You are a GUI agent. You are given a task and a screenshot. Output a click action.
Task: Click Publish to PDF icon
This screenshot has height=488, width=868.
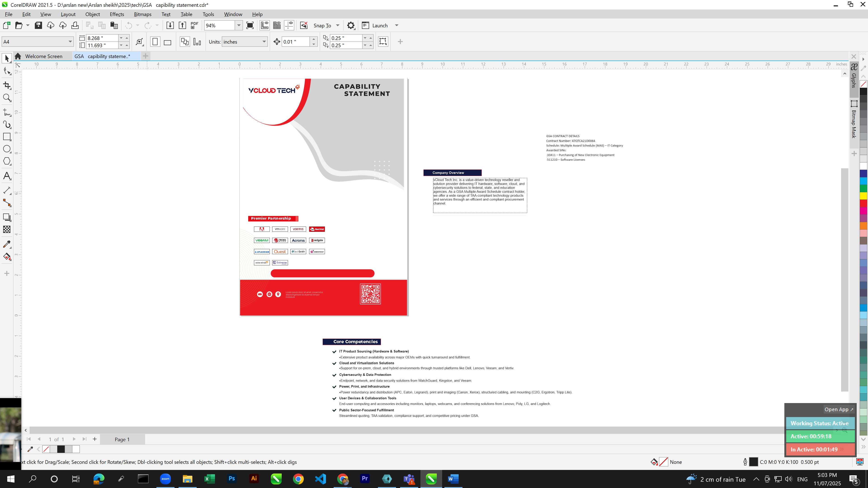click(x=194, y=25)
